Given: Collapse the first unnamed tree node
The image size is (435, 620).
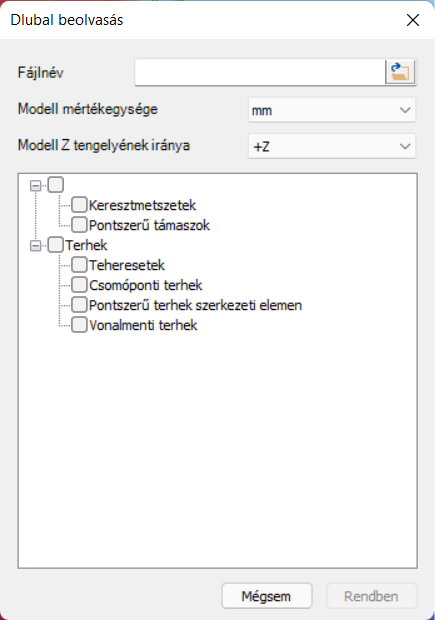Looking at the screenshot, I should click(x=36, y=186).
